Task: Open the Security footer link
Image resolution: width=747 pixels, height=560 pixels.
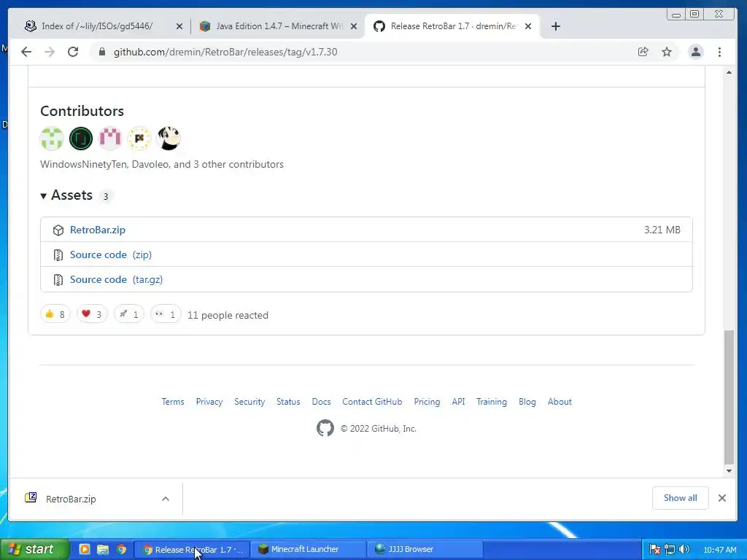Action: (249, 402)
